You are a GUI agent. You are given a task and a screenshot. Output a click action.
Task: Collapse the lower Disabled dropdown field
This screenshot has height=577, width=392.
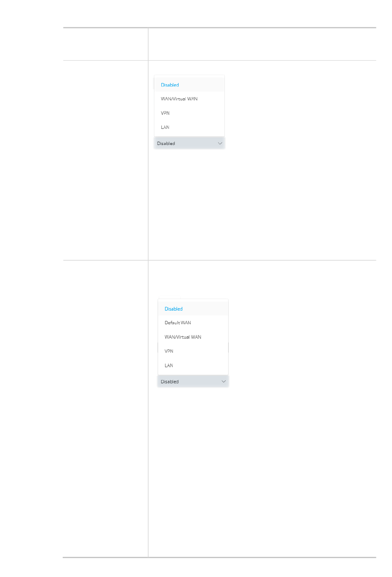pyautogui.click(x=193, y=382)
